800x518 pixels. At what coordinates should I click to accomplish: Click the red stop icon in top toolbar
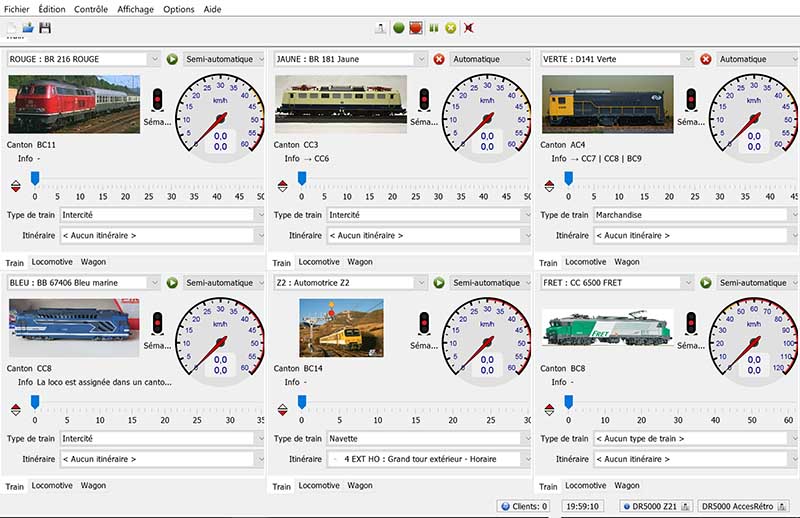coord(416,28)
